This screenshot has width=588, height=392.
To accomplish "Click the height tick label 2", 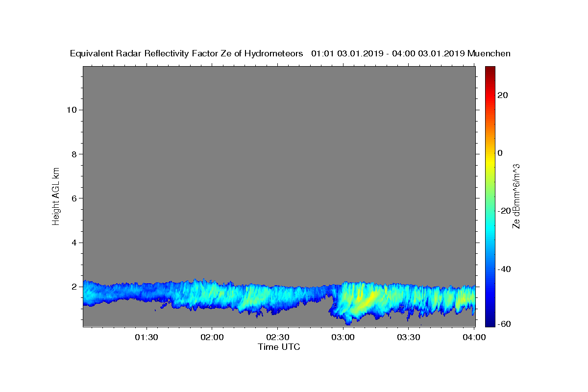I will click(73, 287).
